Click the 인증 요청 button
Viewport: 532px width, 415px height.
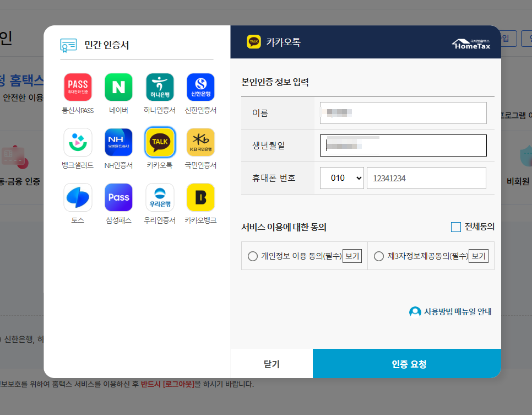[407, 364]
